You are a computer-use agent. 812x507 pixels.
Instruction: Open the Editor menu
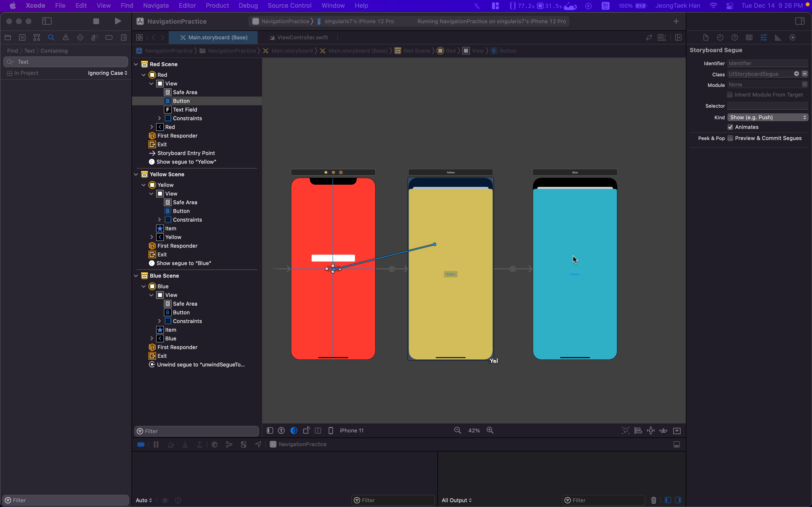pyautogui.click(x=187, y=6)
